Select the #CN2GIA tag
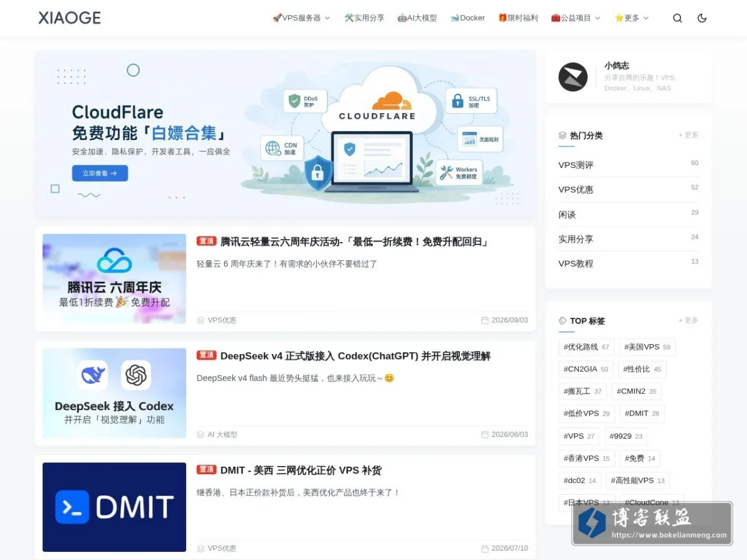Image resolution: width=747 pixels, height=560 pixels. [x=586, y=369]
